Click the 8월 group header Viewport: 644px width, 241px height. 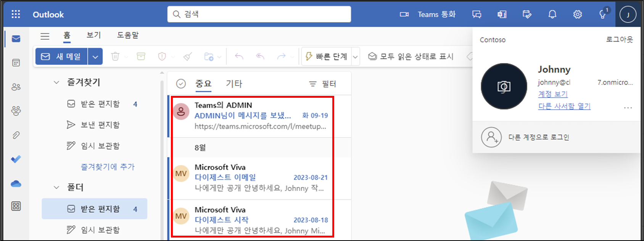click(x=260, y=147)
